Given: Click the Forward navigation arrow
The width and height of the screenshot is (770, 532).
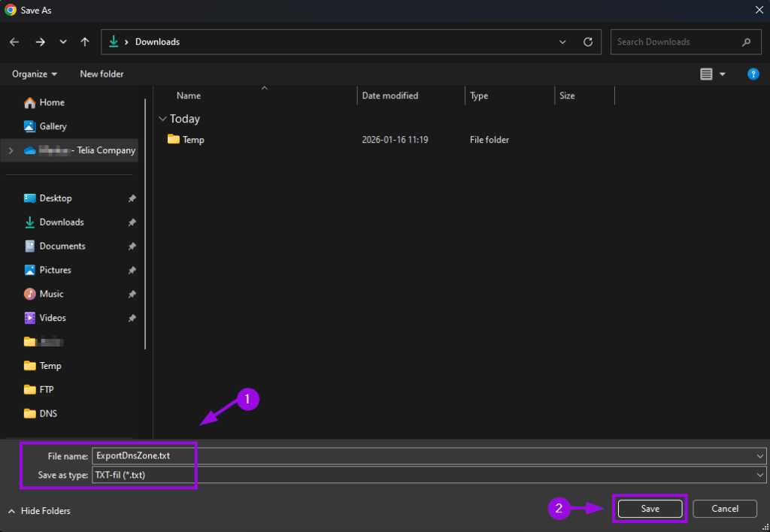Looking at the screenshot, I should tap(40, 42).
